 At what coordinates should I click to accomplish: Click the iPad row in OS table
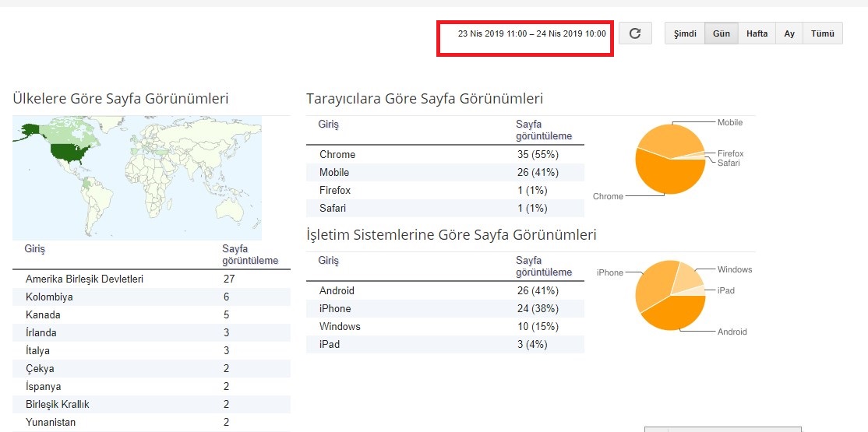[x=445, y=344]
